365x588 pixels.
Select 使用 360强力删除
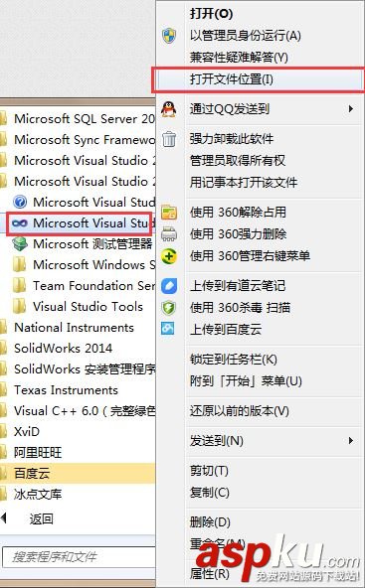click(238, 234)
